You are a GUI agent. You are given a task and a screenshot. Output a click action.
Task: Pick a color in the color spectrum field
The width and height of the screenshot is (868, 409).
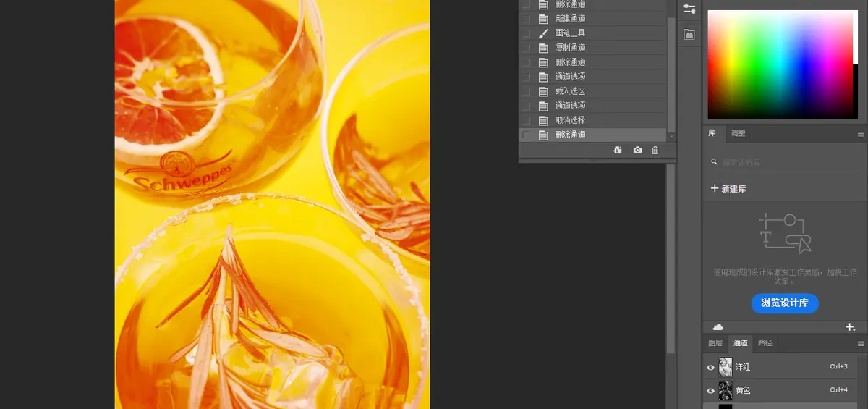pyautogui.click(x=780, y=64)
